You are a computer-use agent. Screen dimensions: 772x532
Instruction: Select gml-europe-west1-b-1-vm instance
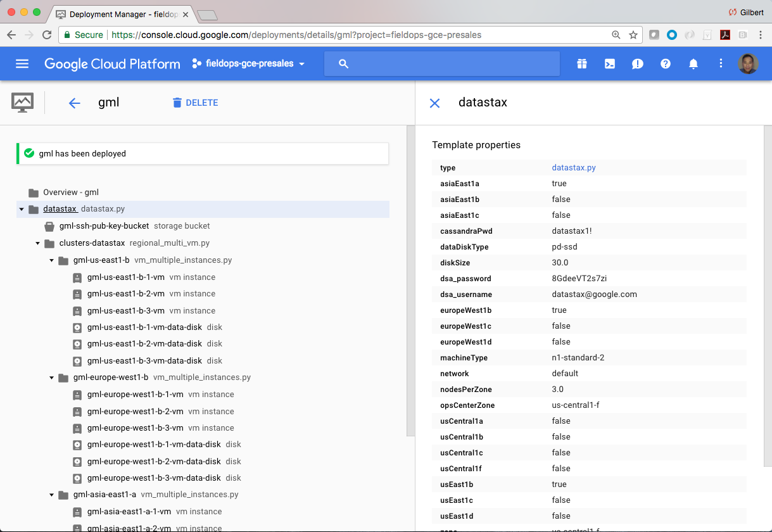(136, 395)
